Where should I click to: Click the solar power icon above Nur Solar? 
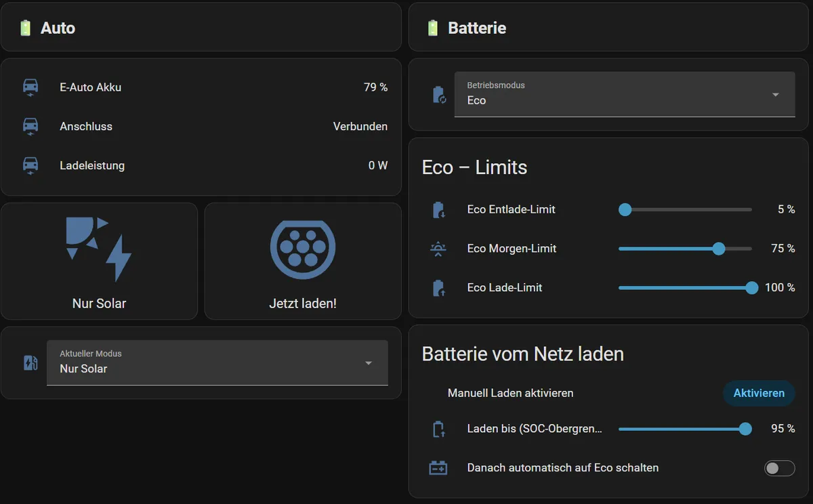click(x=99, y=249)
